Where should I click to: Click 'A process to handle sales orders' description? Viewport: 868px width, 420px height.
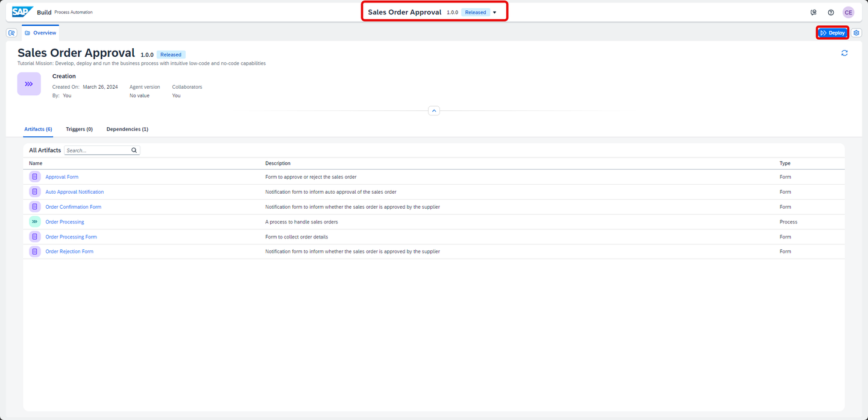tap(302, 222)
